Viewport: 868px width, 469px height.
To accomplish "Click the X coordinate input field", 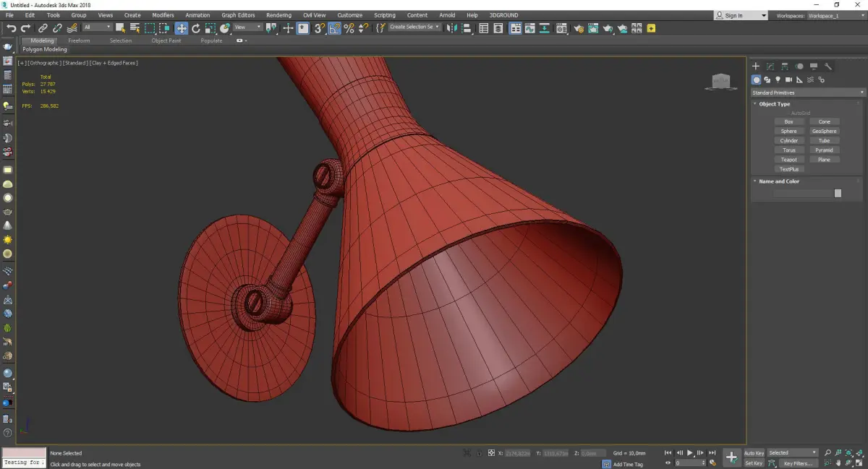I will [517, 453].
